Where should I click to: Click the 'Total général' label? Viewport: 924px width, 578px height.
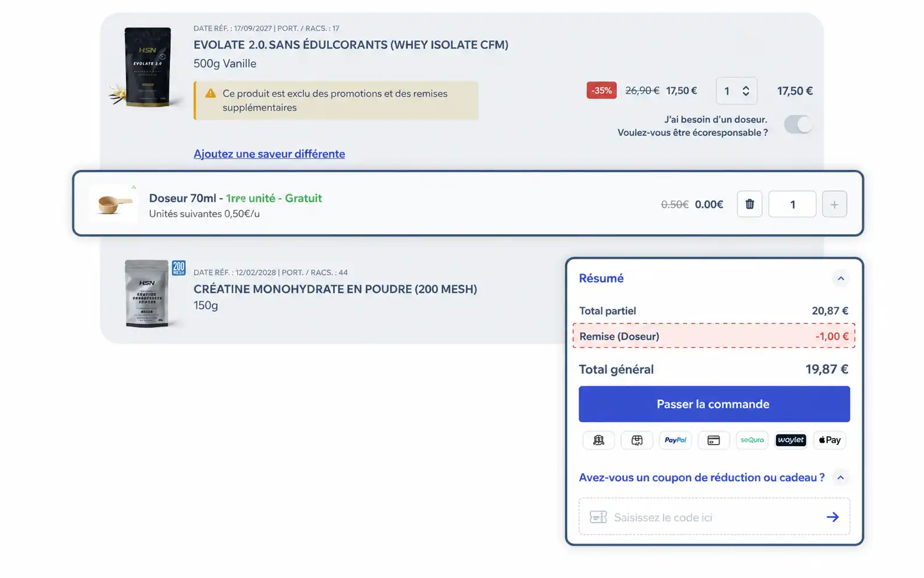coord(616,369)
